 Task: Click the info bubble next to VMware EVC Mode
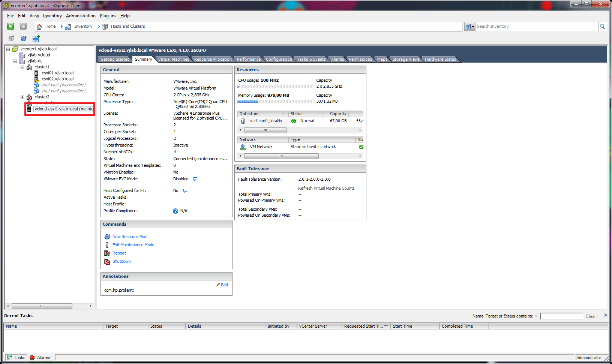click(195, 179)
